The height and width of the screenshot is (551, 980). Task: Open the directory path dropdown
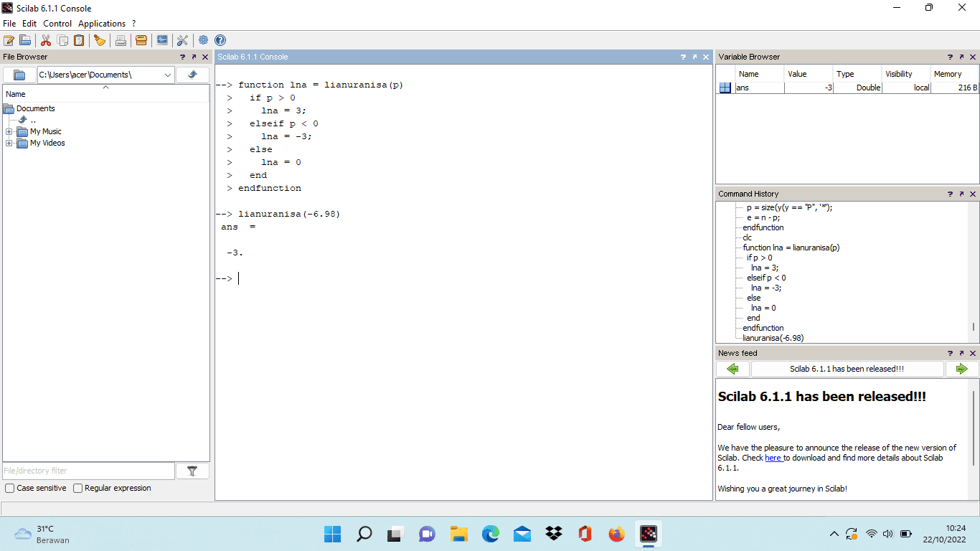[168, 75]
